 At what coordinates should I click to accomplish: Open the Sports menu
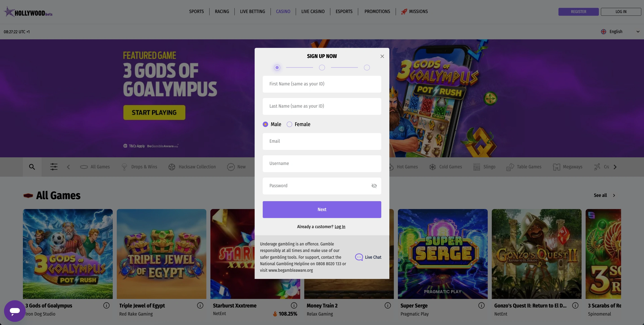196,11
